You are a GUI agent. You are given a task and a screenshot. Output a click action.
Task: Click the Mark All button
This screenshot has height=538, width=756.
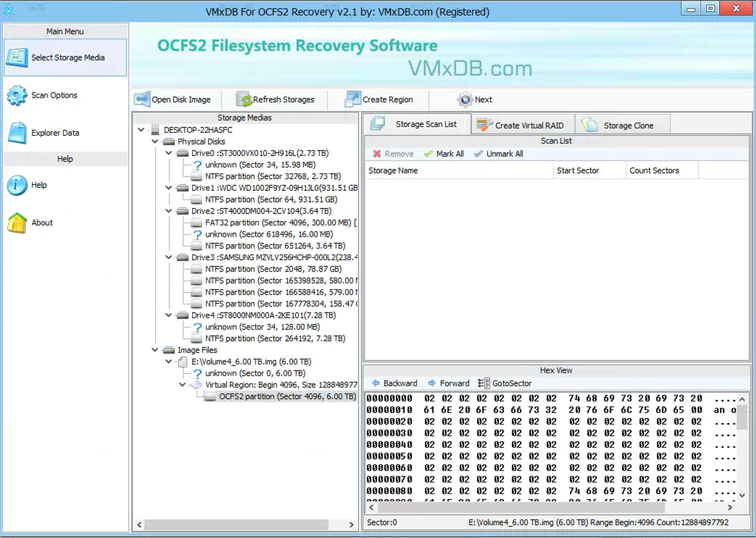click(x=444, y=154)
